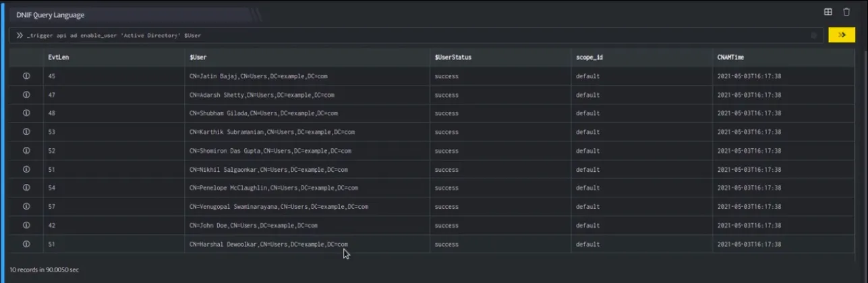Delete the query block with trash icon
The height and width of the screenshot is (283, 868).
(846, 12)
